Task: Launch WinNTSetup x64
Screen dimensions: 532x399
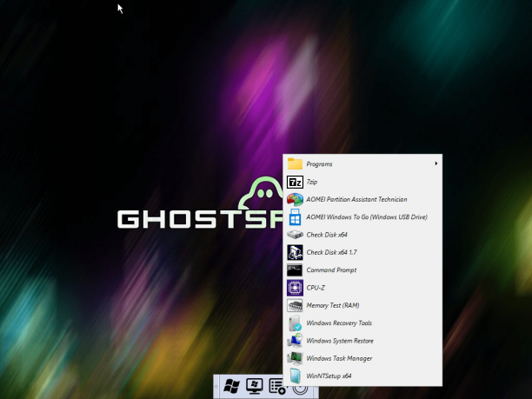Action: coord(362,376)
